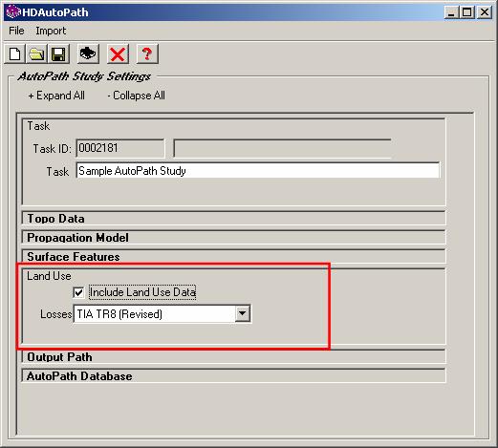498x448 pixels.
Task: Click the Task field with Sample AutoPath Study
Action: (x=258, y=171)
